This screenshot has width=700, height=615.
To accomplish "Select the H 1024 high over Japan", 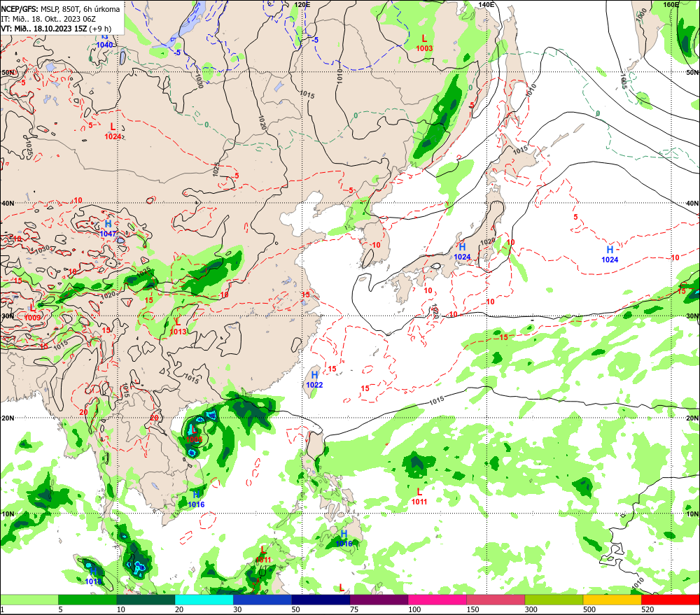I will coord(462,251).
